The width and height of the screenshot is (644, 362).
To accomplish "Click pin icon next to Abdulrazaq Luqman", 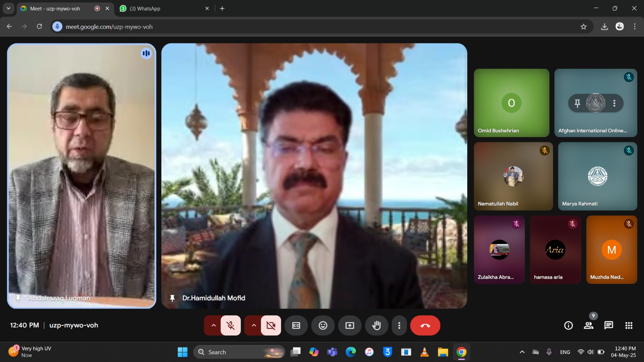I will [x=18, y=298].
